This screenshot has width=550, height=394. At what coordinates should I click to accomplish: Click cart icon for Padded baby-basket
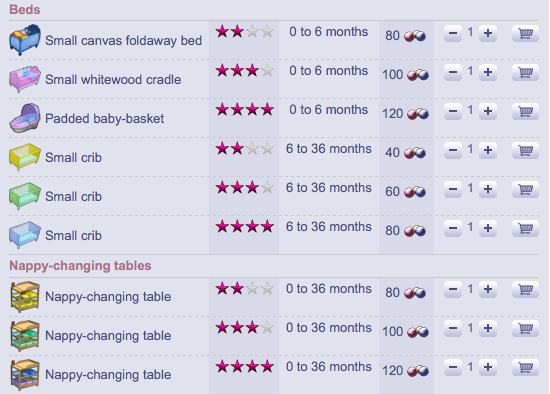point(525,112)
